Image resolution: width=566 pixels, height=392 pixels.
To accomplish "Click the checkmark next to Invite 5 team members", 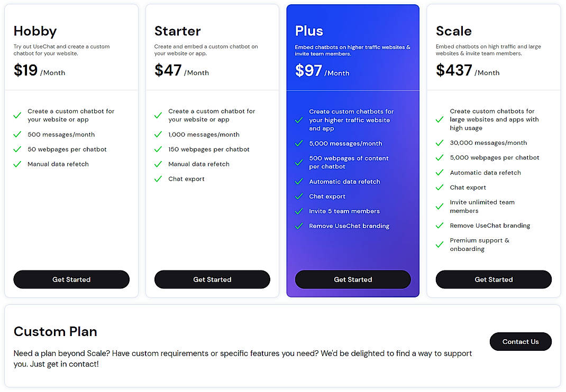I will point(299,211).
